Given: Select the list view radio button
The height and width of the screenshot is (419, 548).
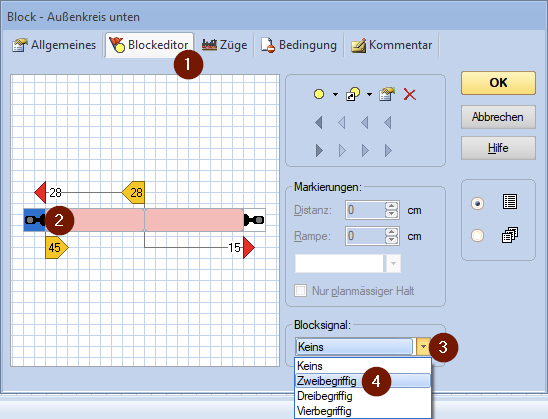Looking at the screenshot, I should click(x=477, y=203).
